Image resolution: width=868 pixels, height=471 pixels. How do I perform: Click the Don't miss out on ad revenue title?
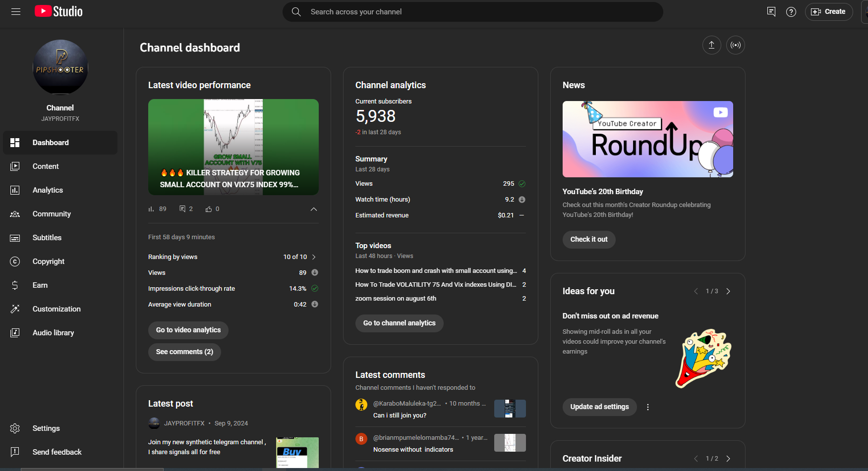tap(611, 316)
